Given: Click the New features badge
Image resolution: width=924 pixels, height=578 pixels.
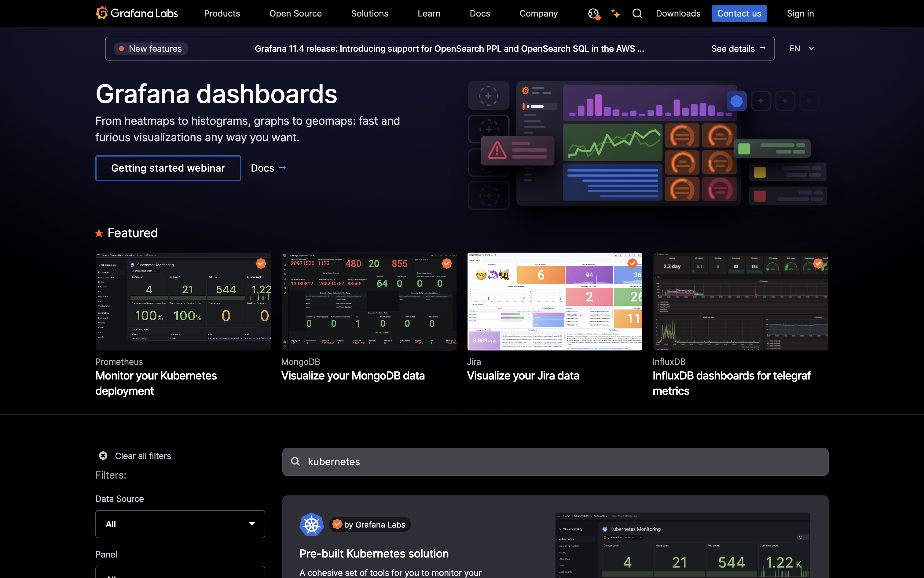Looking at the screenshot, I should click(x=151, y=49).
